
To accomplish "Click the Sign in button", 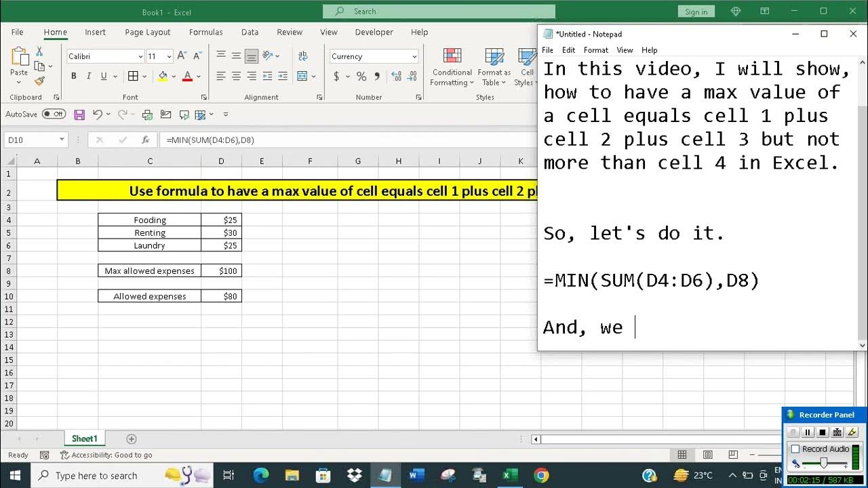I will point(696,12).
